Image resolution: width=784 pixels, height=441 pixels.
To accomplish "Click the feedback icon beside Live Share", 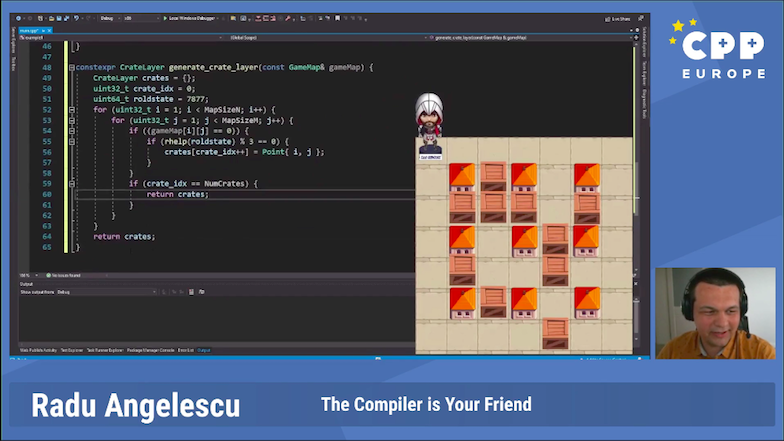I will (641, 18).
